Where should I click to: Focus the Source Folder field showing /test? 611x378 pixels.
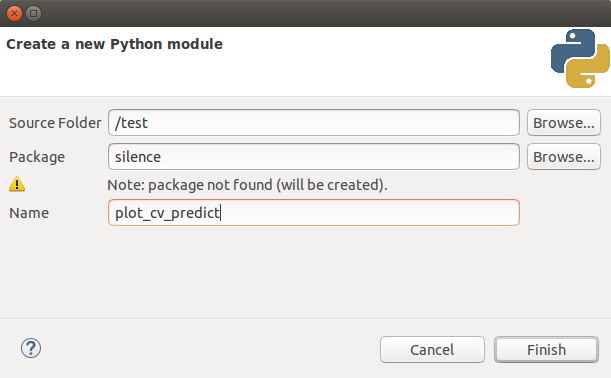click(x=314, y=123)
